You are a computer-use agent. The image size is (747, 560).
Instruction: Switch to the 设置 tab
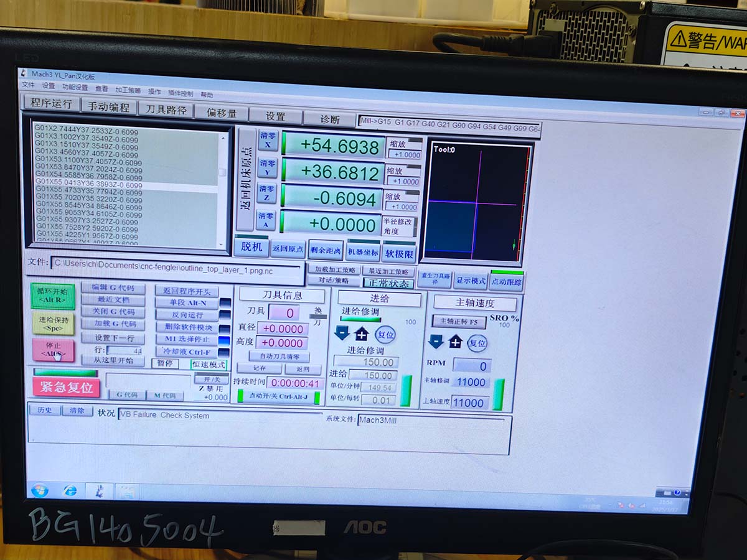[276, 116]
